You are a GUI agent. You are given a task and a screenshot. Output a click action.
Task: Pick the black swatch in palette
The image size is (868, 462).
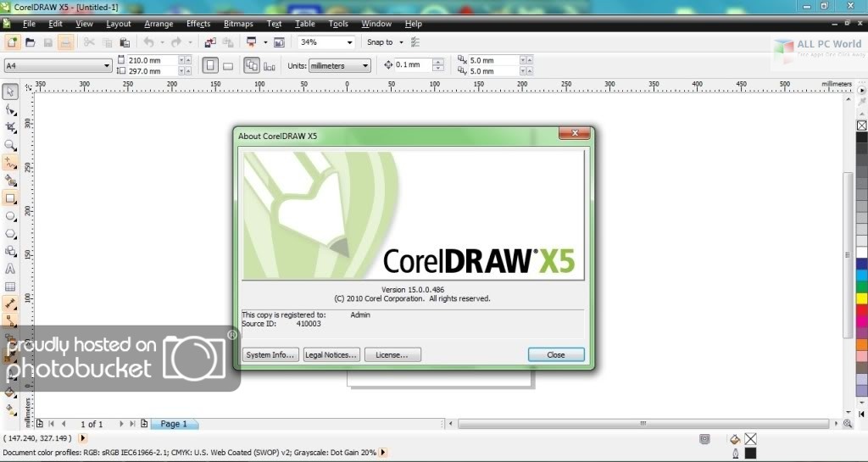862,137
